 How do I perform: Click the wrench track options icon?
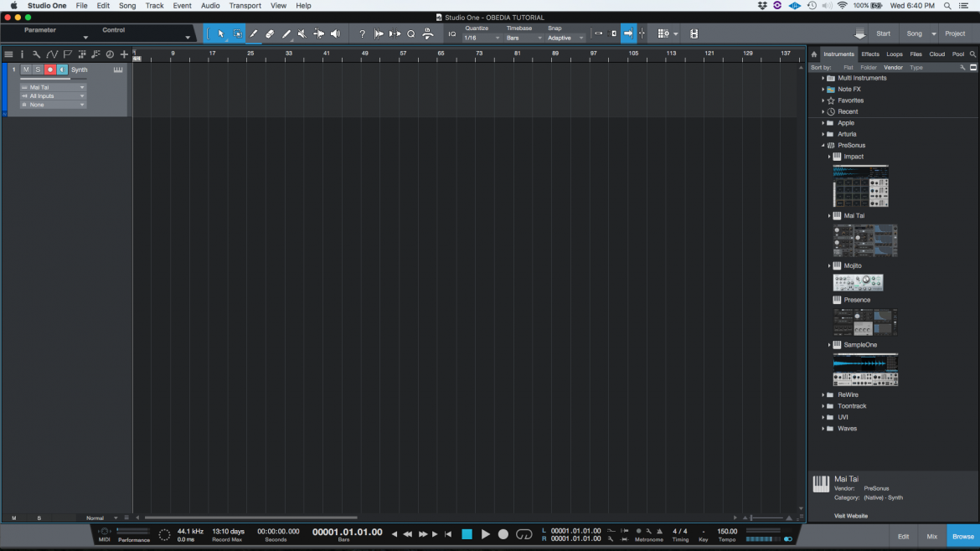point(36,54)
